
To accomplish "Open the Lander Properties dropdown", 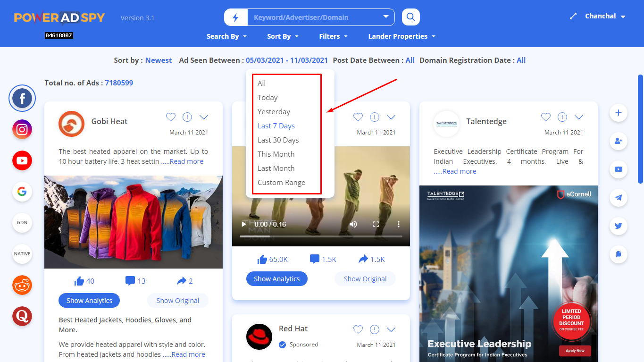I will click(401, 36).
